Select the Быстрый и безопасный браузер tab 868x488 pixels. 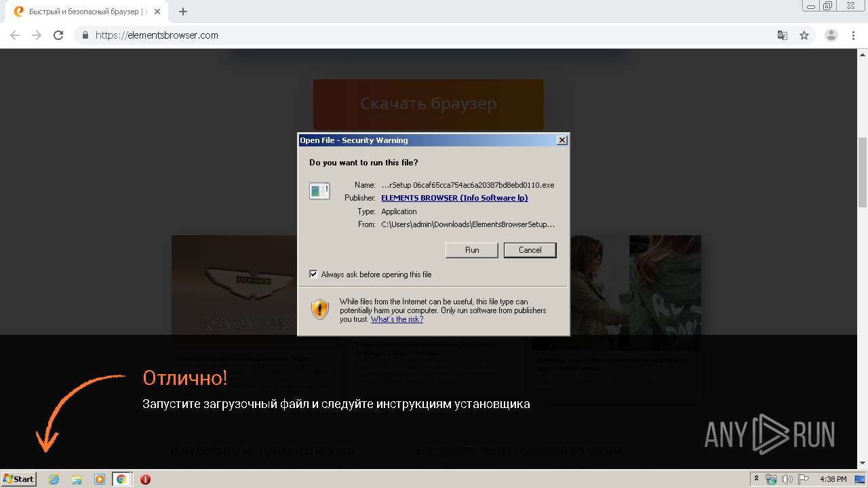(x=87, y=12)
